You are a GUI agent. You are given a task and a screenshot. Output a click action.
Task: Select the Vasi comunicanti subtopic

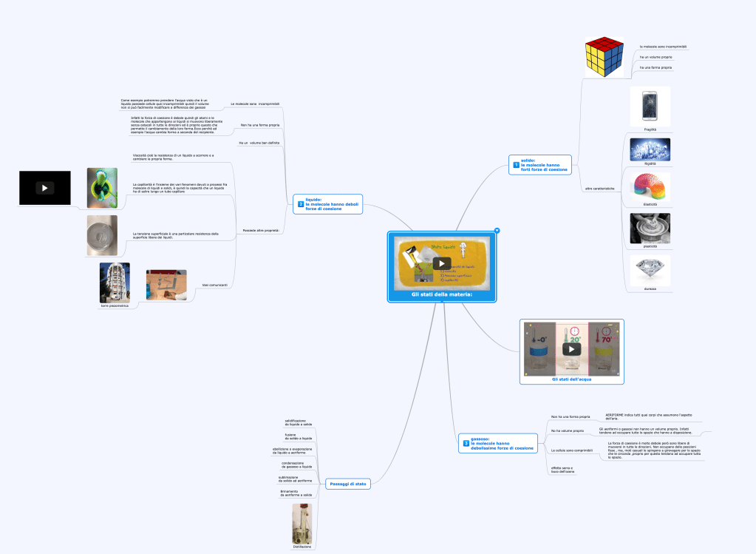[214, 285]
